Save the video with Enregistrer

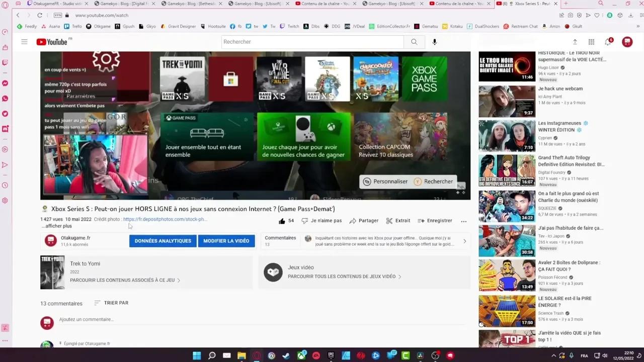(x=421, y=220)
